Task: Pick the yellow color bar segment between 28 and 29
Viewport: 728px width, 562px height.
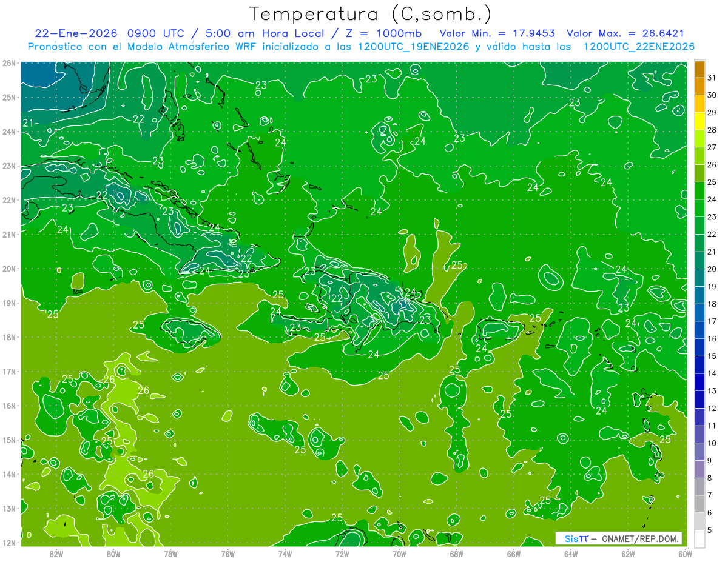Action: (x=699, y=121)
